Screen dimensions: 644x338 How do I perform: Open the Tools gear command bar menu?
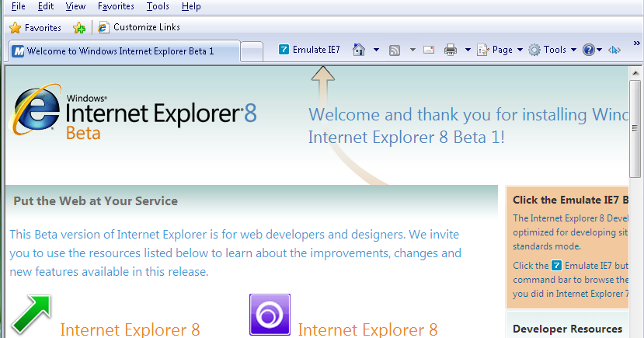(552, 50)
